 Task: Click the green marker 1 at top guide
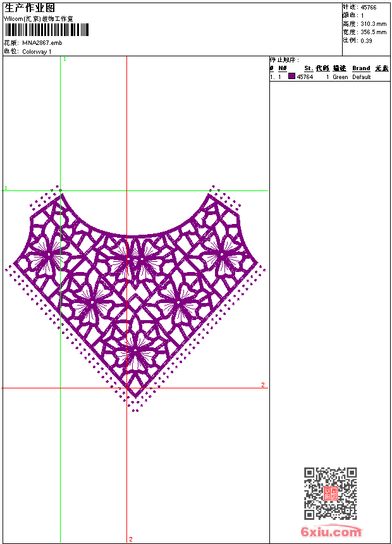[64, 59]
